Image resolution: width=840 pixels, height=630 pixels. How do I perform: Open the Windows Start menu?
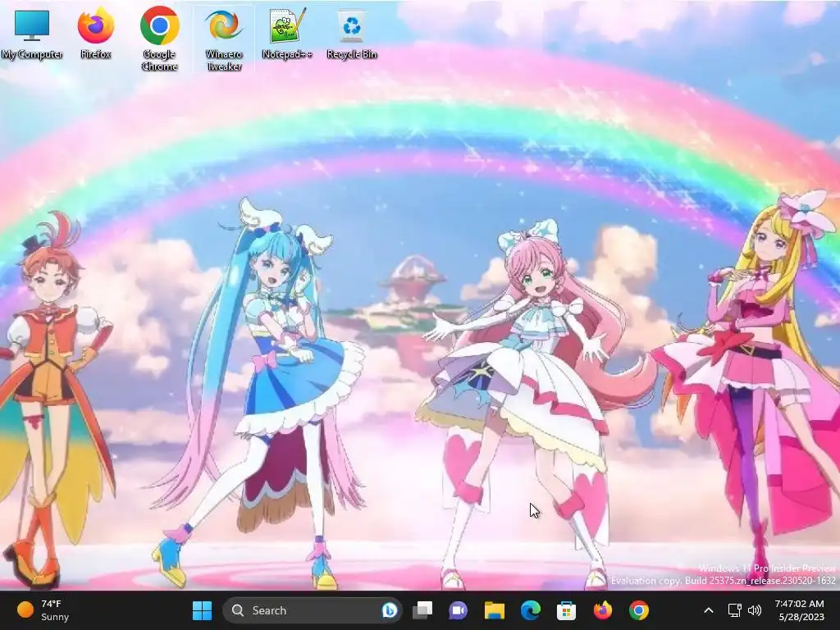point(202,610)
